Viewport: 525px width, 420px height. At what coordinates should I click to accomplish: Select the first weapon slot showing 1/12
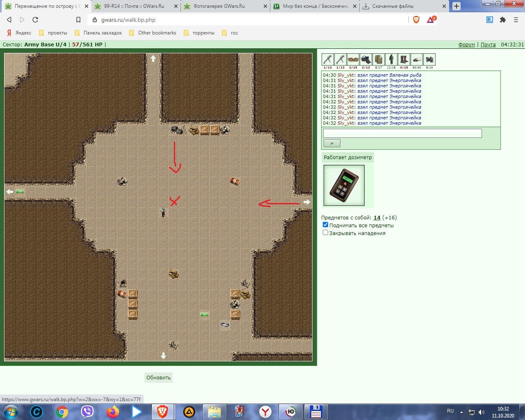pos(328,60)
